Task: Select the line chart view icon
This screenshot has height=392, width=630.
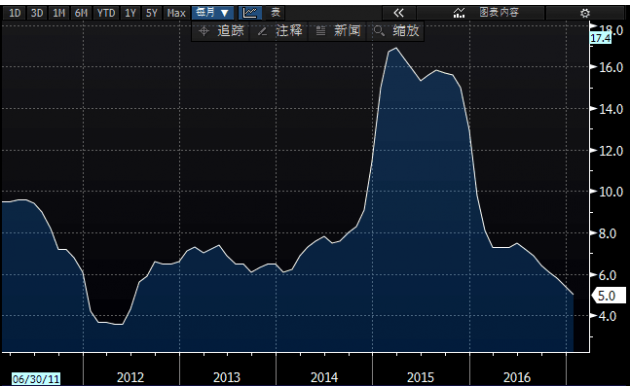Action: pos(250,13)
